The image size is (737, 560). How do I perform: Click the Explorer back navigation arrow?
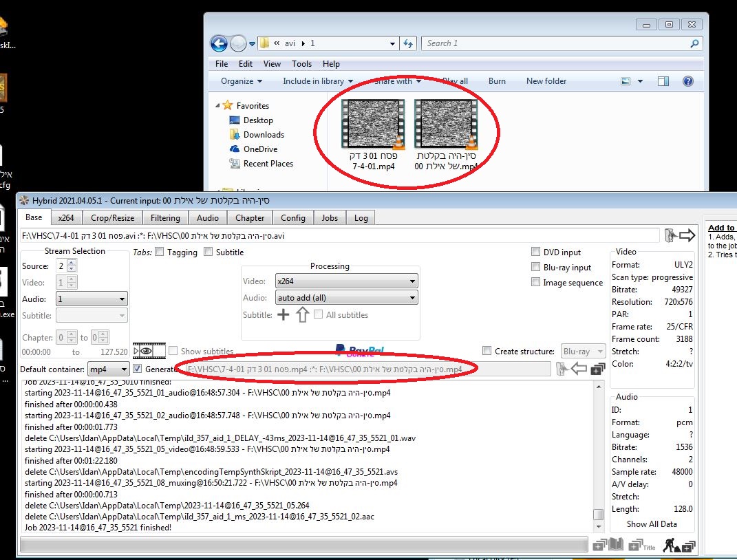click(219, 43)
